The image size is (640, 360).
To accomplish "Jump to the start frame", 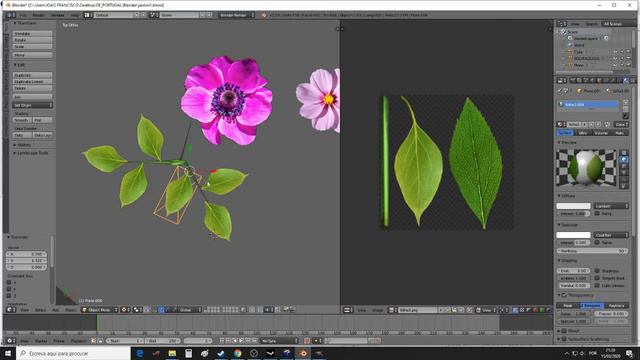I will click(222, 340).
